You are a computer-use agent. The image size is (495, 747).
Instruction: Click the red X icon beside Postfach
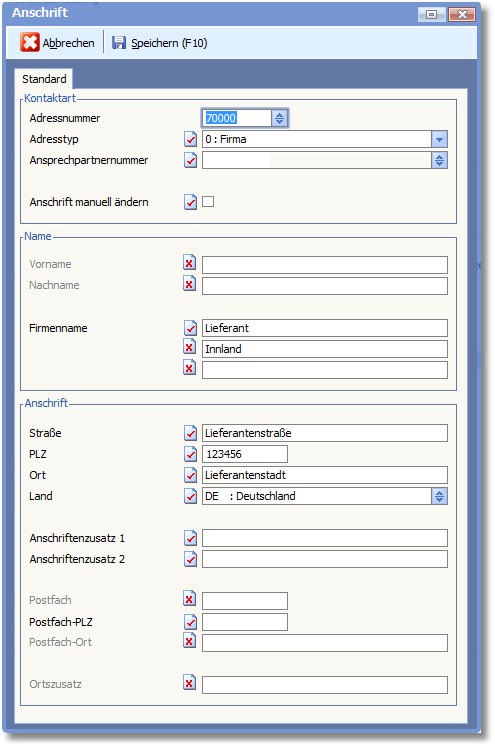190,598
